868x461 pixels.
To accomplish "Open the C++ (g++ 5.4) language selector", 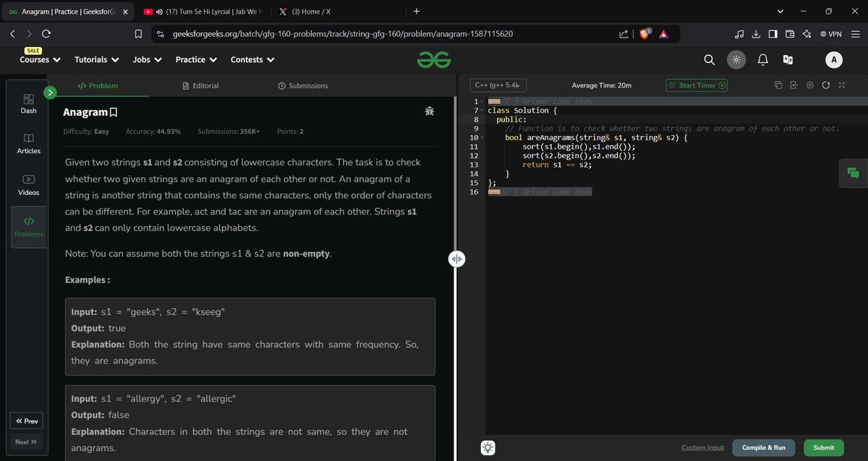I will (499, 85).
